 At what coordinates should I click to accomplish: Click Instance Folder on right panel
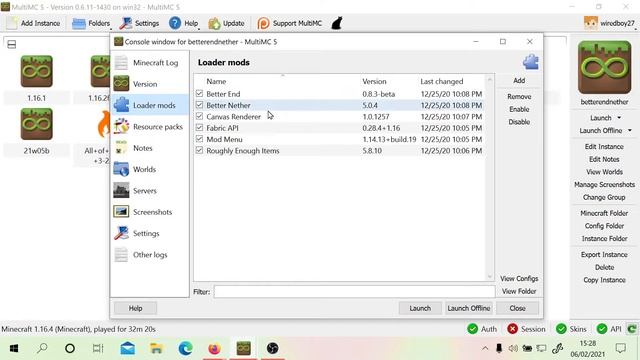[604, 238]
